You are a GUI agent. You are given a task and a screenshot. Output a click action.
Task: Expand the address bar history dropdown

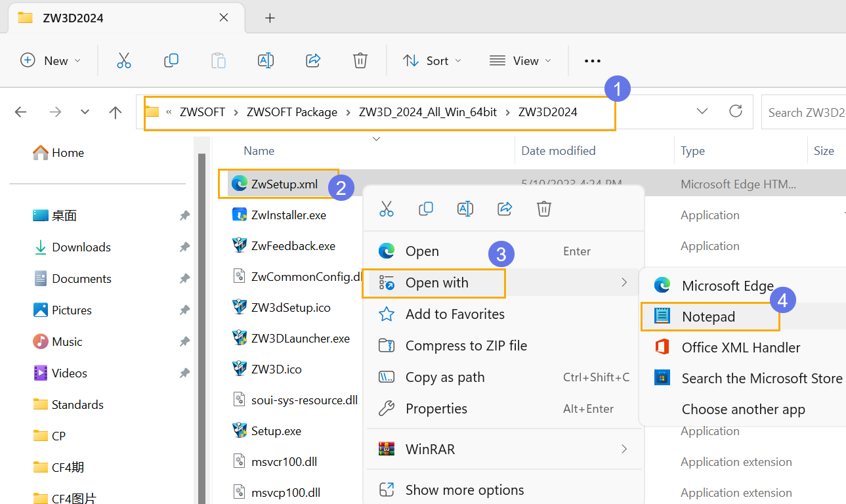point(702,111)
